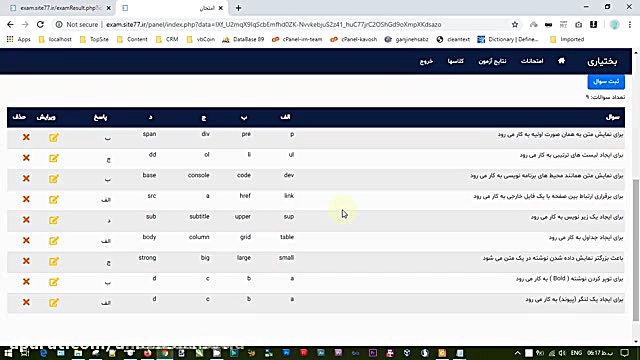Delete the Bold question row
Viewport: 640px width, 360px height.
pyautogui.click(x=26, y=281)
